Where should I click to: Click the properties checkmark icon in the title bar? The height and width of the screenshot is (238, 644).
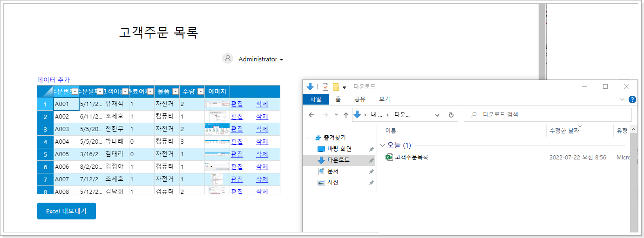click(325, 87)
